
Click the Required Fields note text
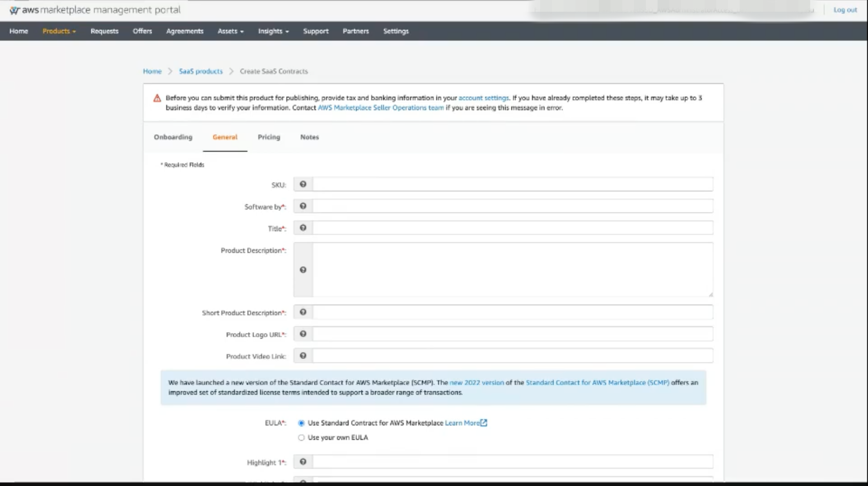pos(182,165)
